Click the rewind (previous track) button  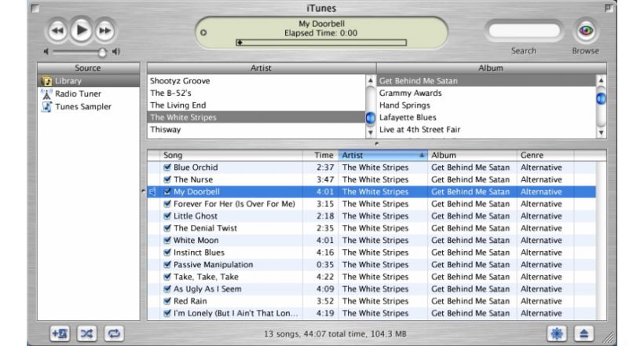[58, 31]
